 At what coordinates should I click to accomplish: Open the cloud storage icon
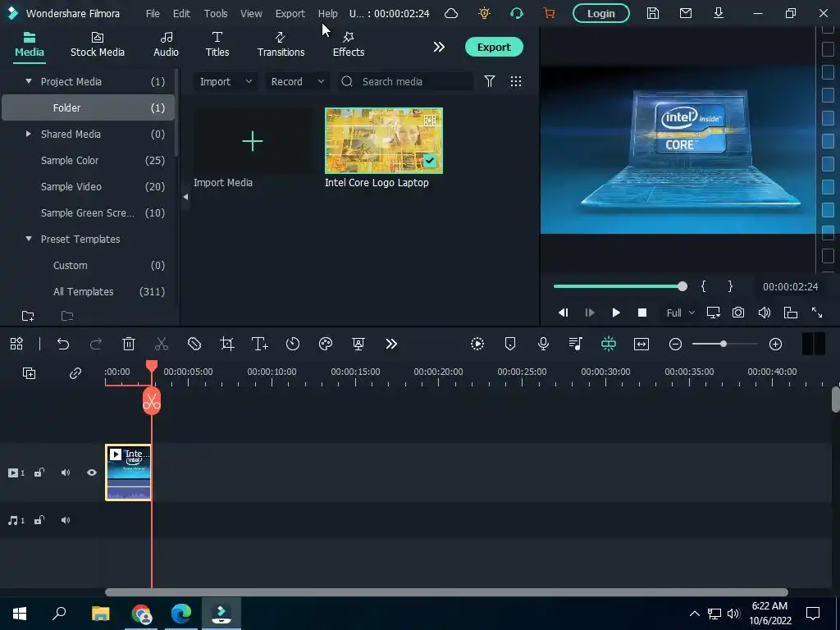451,13
